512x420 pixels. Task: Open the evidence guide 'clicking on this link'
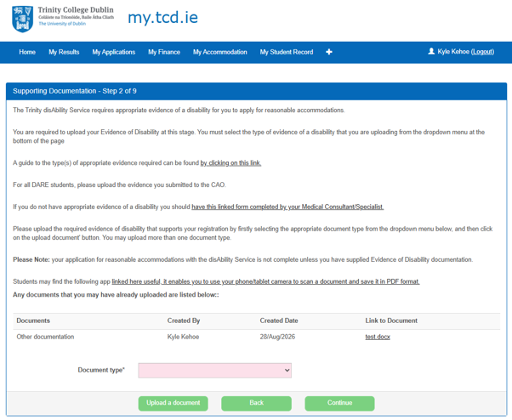[x=230, y=163]
